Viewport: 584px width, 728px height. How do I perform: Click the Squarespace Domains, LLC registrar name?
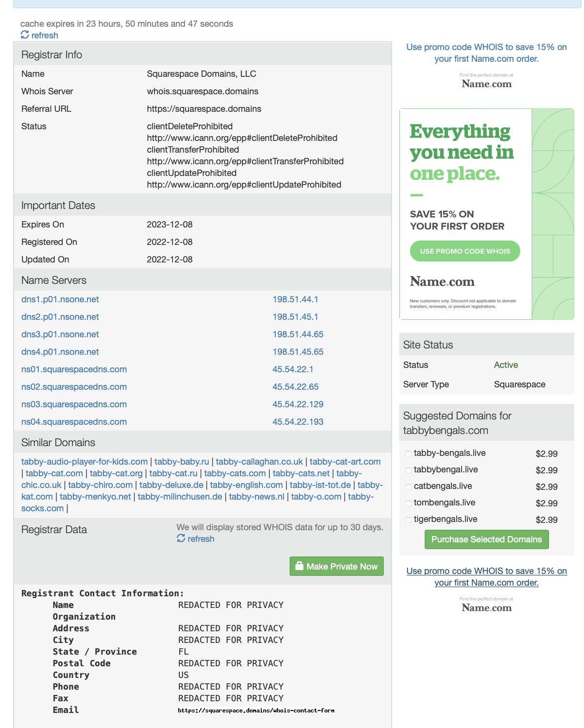202,74
